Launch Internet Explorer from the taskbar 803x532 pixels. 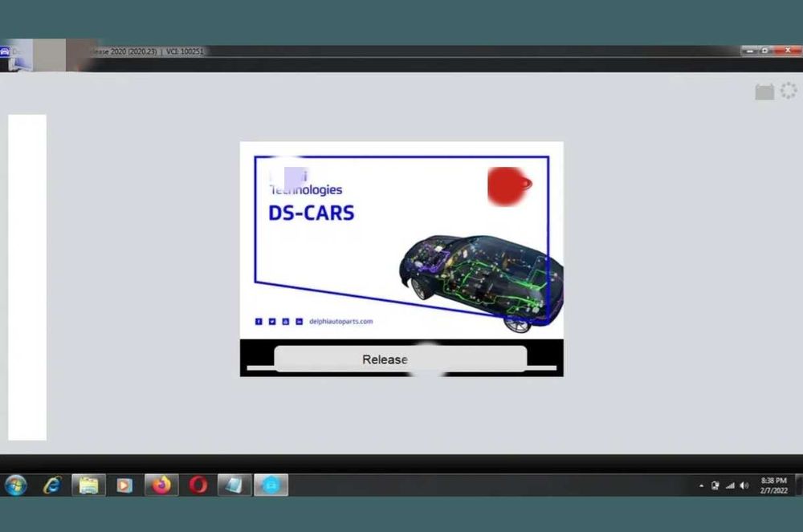click(52, 485)
